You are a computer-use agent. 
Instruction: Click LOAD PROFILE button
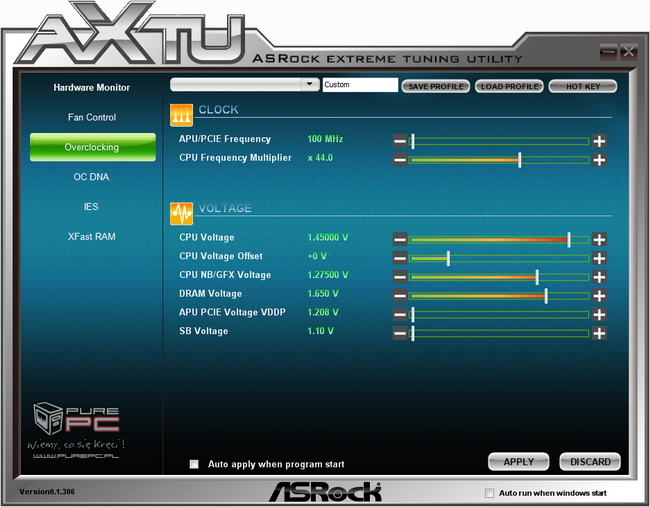(x=509, y=86)
